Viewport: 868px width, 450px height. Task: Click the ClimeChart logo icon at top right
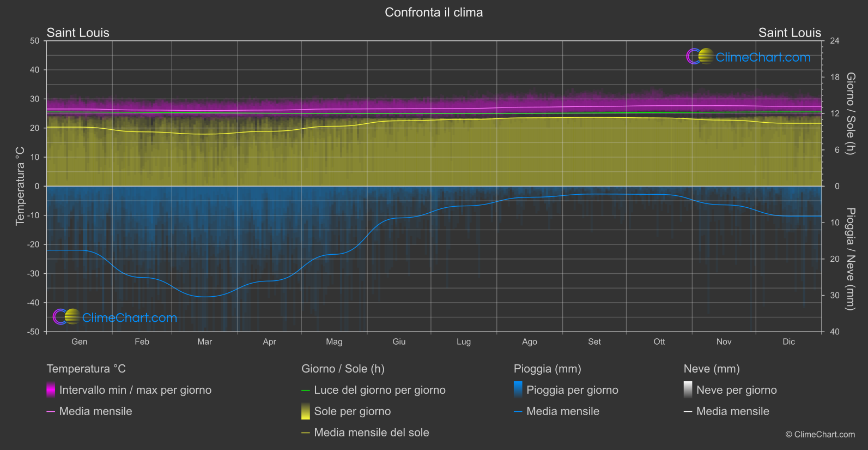[x=700, y=56]
